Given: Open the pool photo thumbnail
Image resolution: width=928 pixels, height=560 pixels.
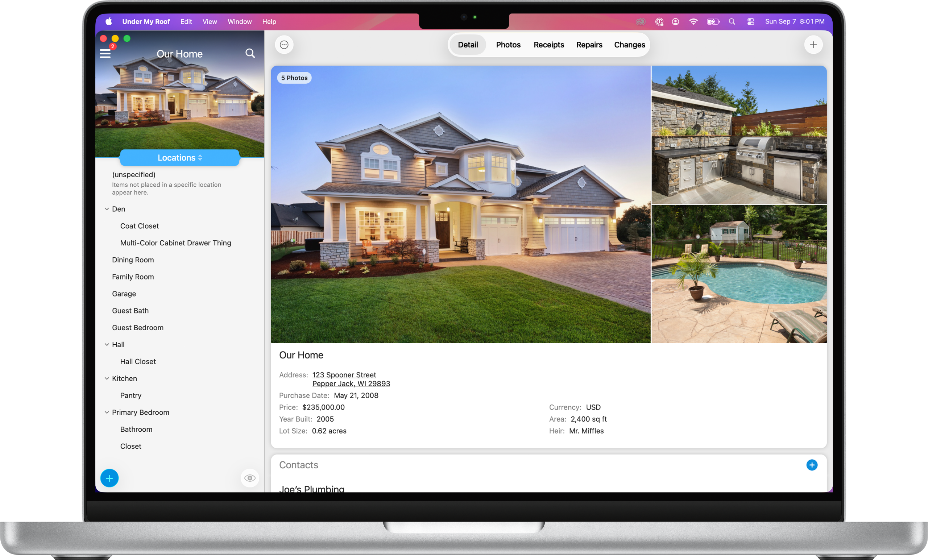Looking at the screenshot, I should click(738, 274).
